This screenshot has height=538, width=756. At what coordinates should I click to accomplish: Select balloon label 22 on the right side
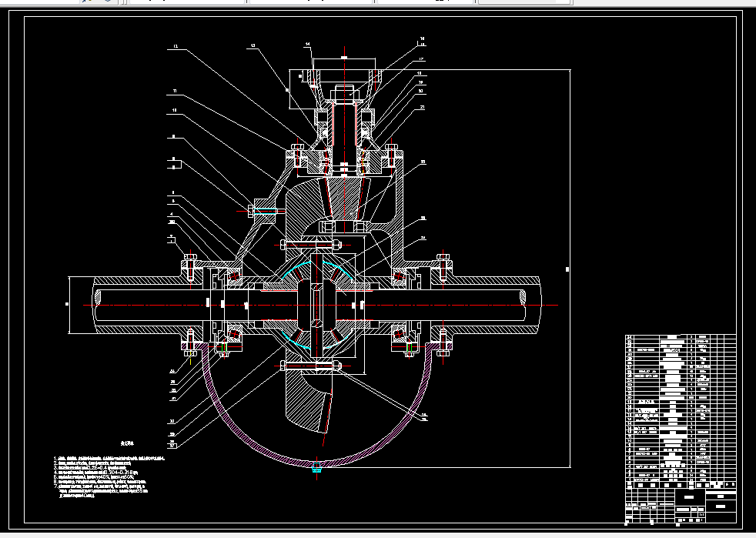pos(423,162)
